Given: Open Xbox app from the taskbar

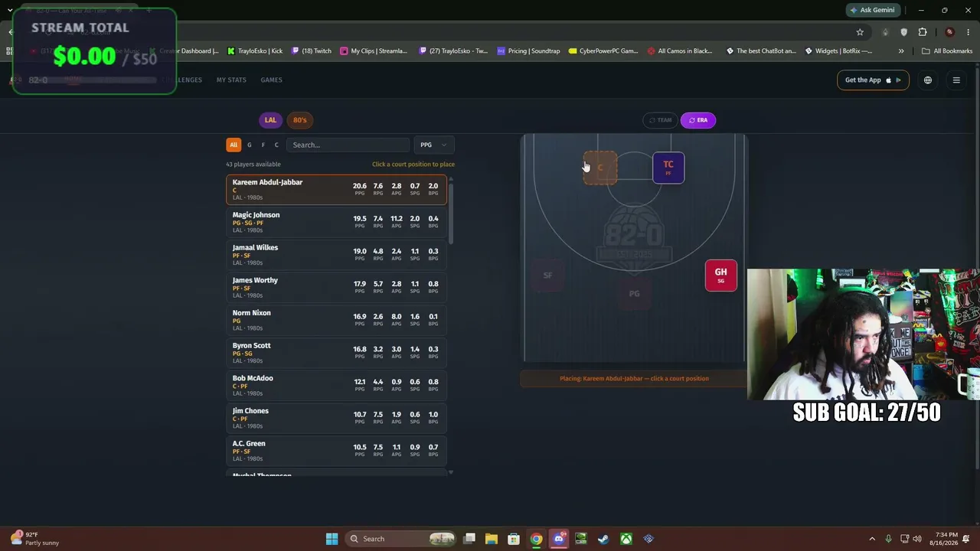Looking at the screenshot, I should [x=626, y=539].
